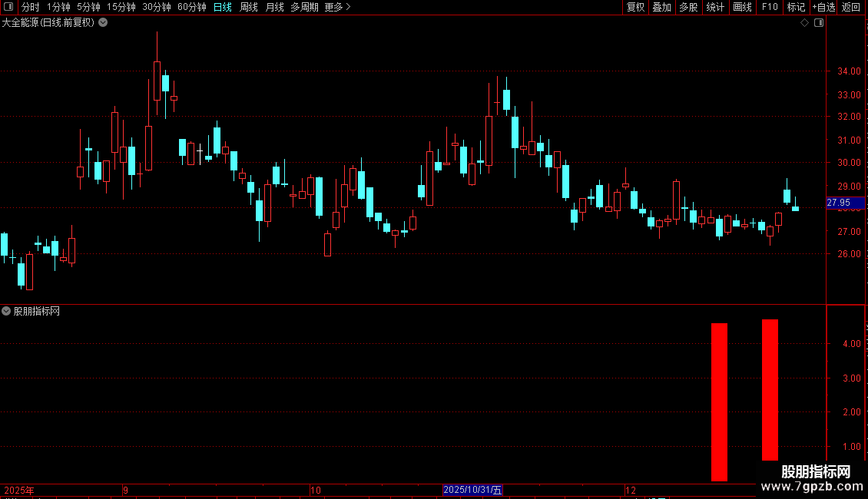Expand the 股朋指标网 indicator dropdown
The height and width of the screenshot is (499, 868).
[x=6, y=311]
